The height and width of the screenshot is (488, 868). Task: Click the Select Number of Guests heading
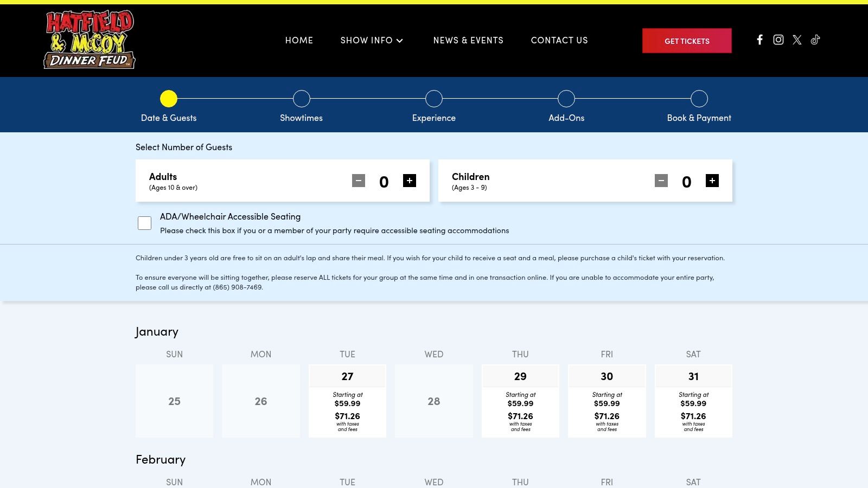(184, 147)
